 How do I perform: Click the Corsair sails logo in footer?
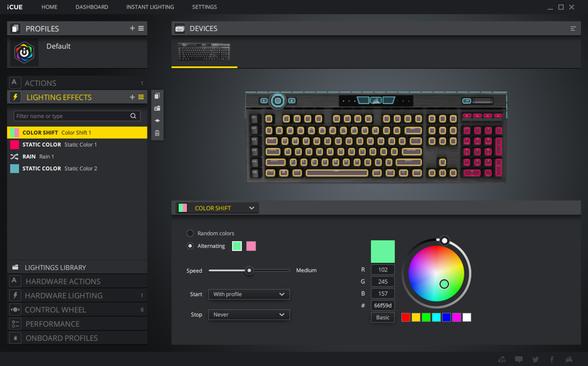[569, 359]
